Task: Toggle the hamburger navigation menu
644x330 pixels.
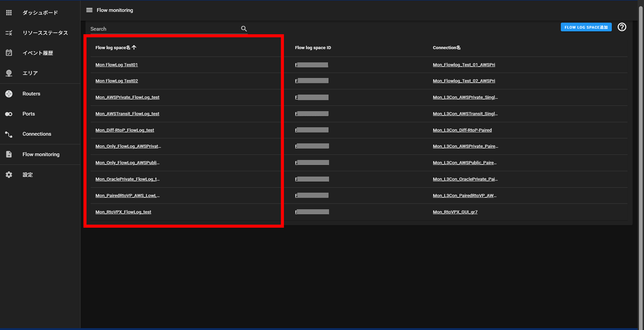Action: pyautogui.click(x=89, y=10)
